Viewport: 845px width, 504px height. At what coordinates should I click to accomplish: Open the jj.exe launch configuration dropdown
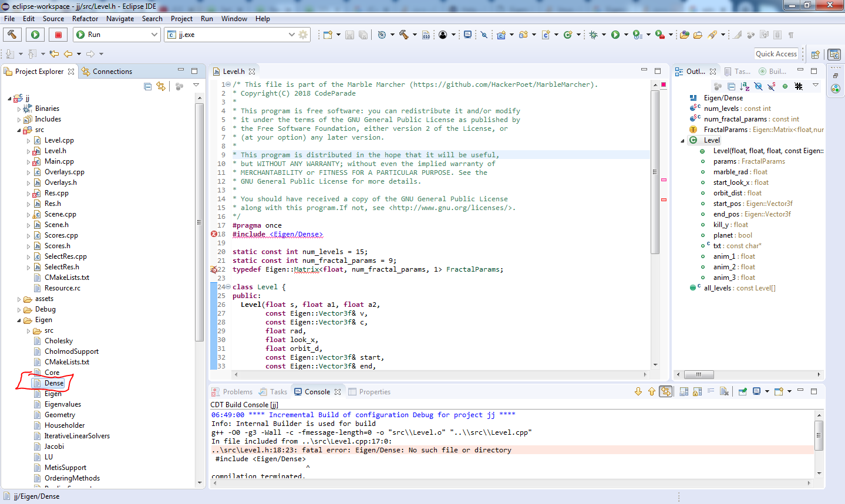click(x=291, y=35)
